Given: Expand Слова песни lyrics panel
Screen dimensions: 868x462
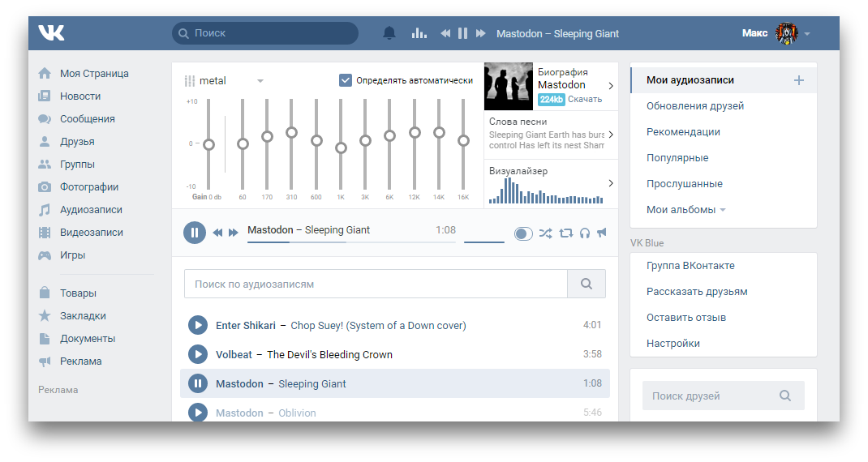Looking at the screenshot, I should pos(611,135).
